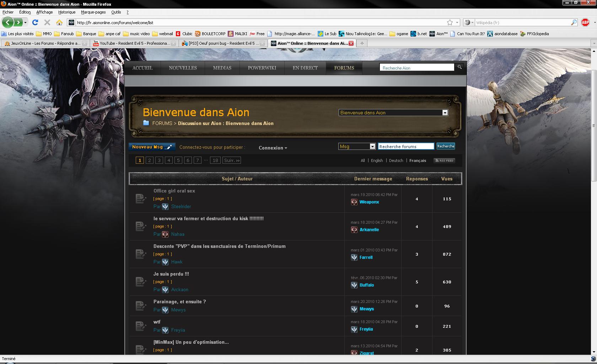This screenshot has height=364, width=597.
Task: Open the Bienvenue dans Aion forum dropdown
Action: coord(393,113)
